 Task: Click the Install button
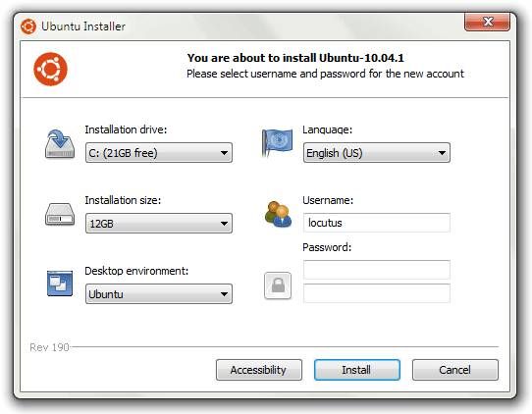(x=357, y=370)
